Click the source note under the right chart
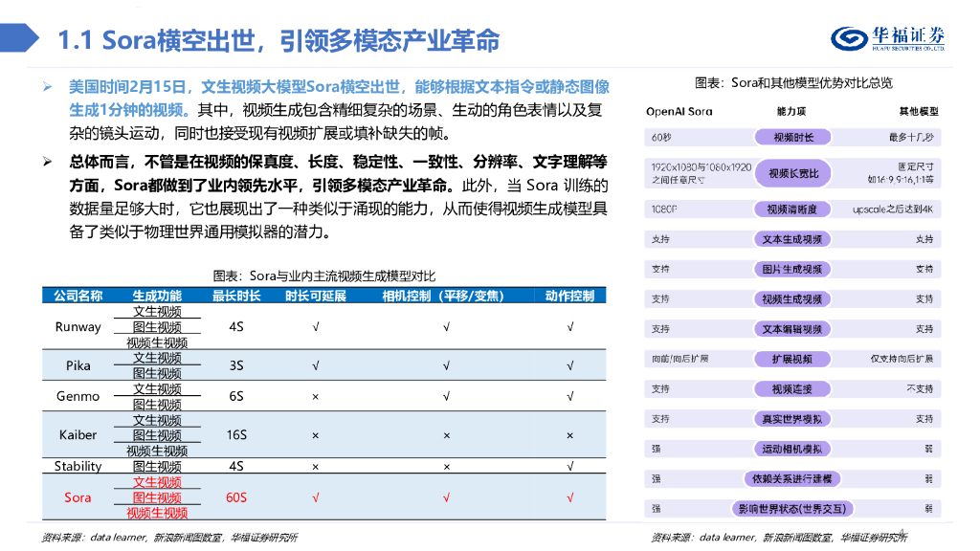 click(x=779, y=538)
